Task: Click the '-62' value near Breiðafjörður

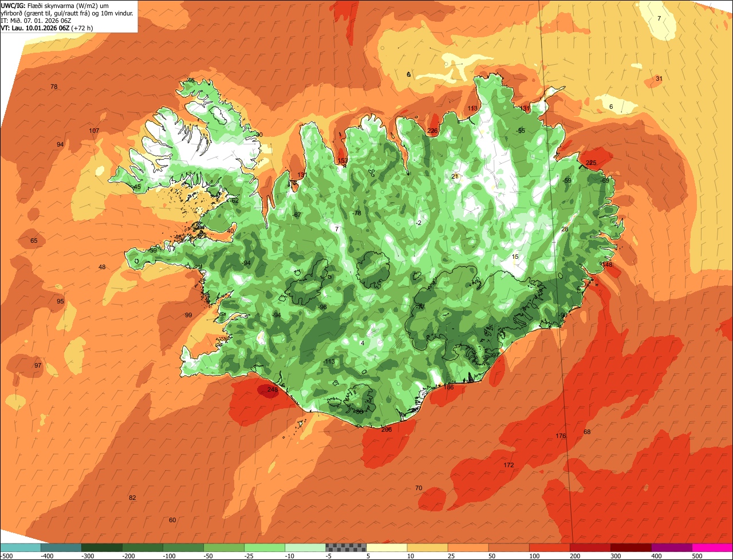Action: click(234, 201)
